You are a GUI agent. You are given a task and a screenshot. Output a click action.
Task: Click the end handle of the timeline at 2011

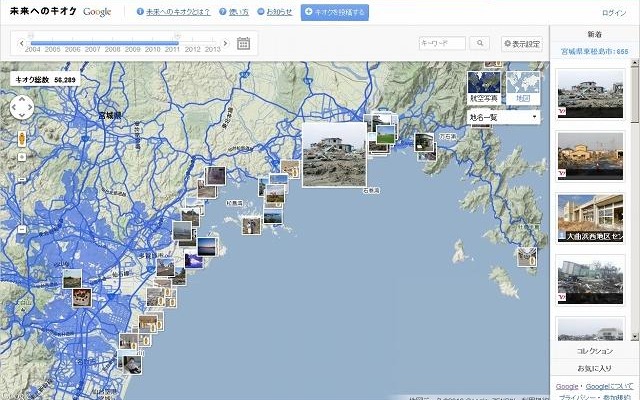(178, 36)
